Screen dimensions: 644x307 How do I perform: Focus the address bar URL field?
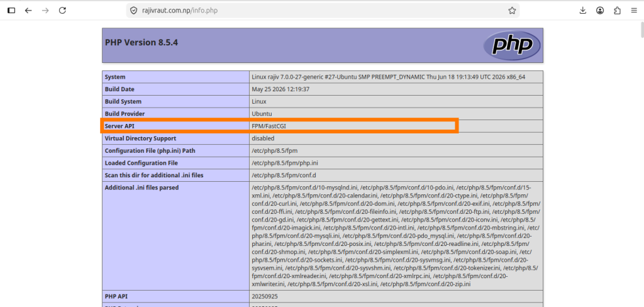pyautogui.click(x=323, y=11)
